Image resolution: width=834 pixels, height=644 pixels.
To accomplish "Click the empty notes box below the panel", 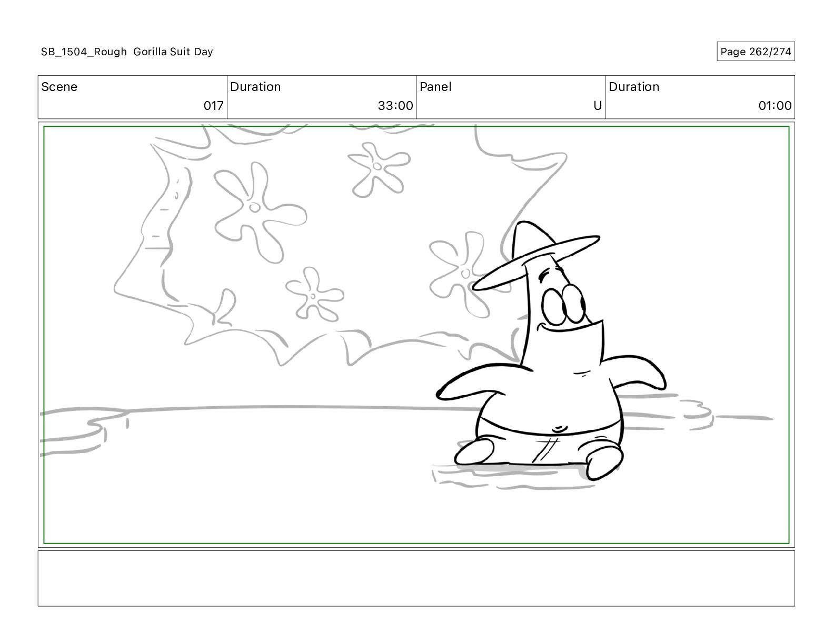I will (x=416, y=578).
